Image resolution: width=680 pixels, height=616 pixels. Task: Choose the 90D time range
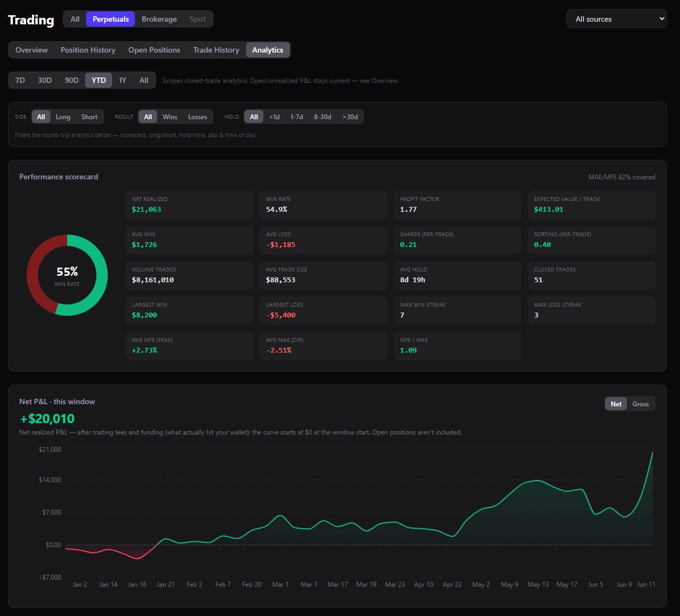coord(72,80)
